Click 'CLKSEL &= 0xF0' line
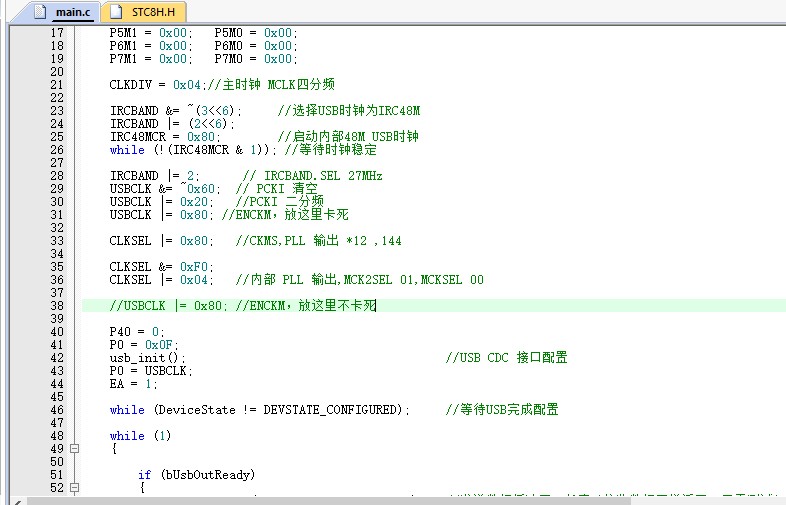The width and height of the screenshot is (786, 505). [x=161, y=267]
